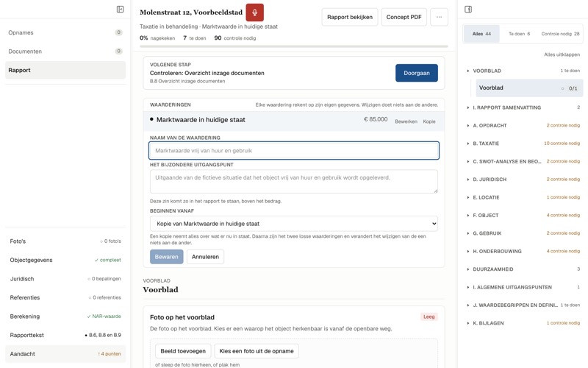The image size is (588, 368).
Task: Generate the Concept PDF
Action: pyautogui.click(x=404, y=17)
